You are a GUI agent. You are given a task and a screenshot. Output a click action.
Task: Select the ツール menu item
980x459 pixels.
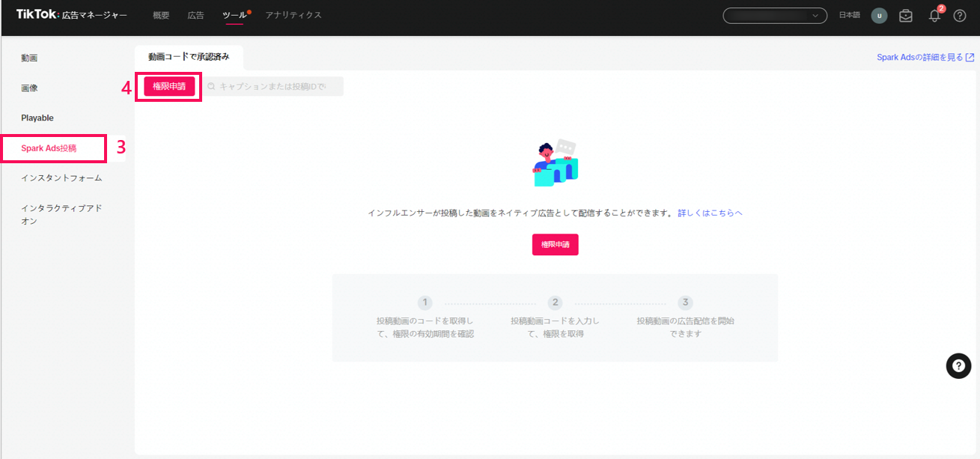coord(234,15)
